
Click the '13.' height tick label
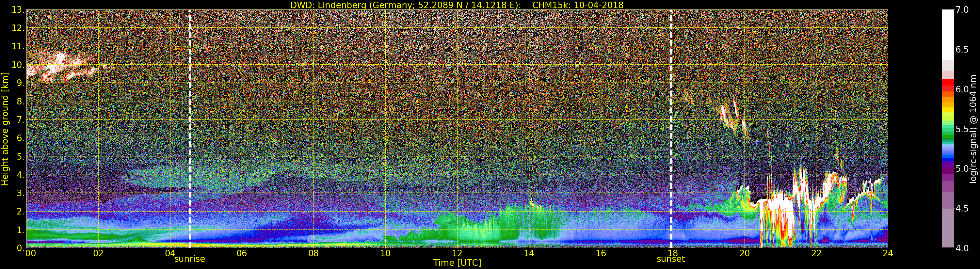[x=18, y=10]
